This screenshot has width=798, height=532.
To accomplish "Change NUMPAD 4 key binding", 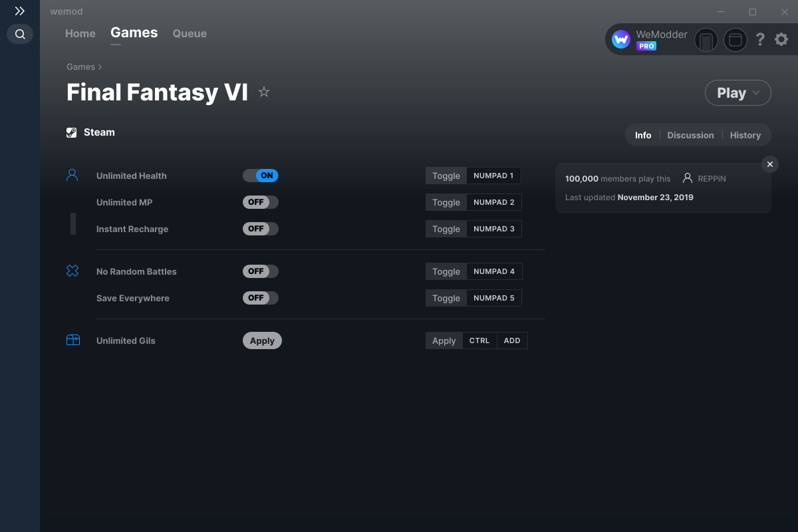I will [x=494, y=271].
